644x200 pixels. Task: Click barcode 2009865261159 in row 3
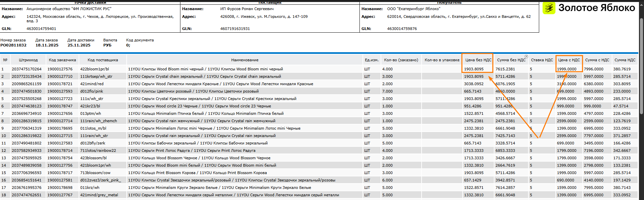(x=27, y=84)
